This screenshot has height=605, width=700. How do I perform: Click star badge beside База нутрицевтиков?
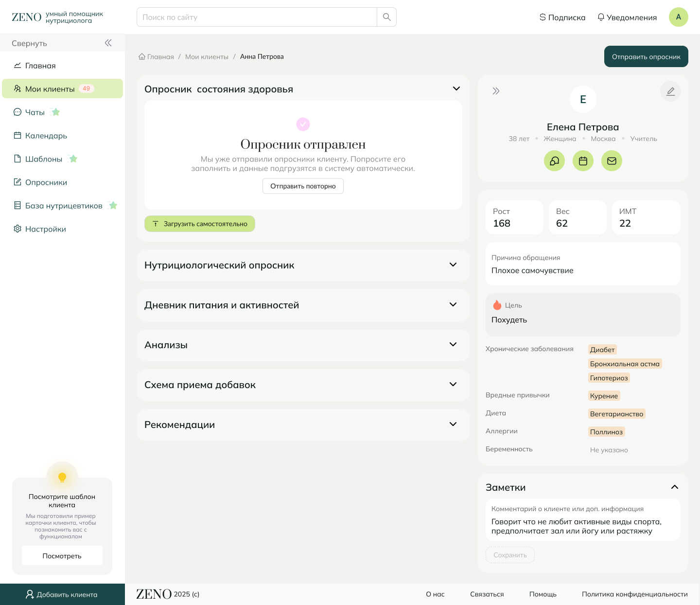point(113,206)
